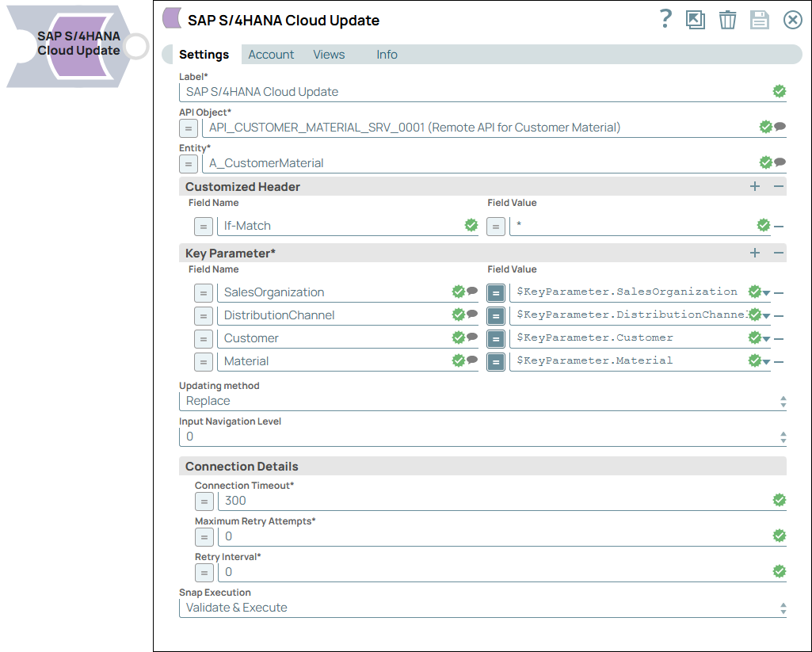Add a row to Customized Header
Image resolution: width=812 pixels, height=652 pixels.
coord(755,186)
